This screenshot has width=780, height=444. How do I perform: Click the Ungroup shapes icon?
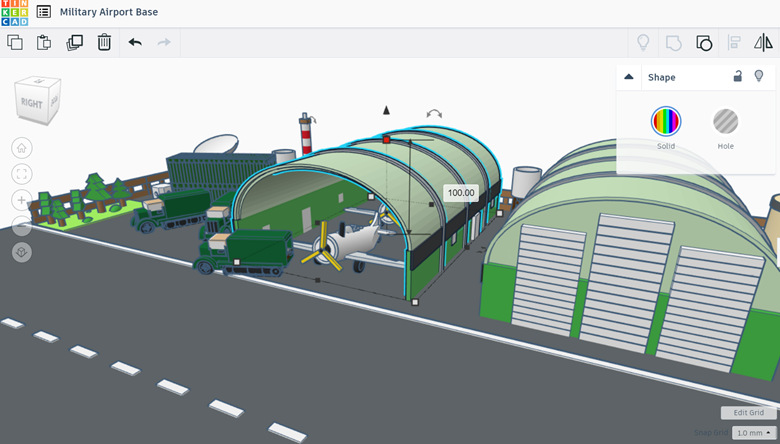click(x=704, y=43)
